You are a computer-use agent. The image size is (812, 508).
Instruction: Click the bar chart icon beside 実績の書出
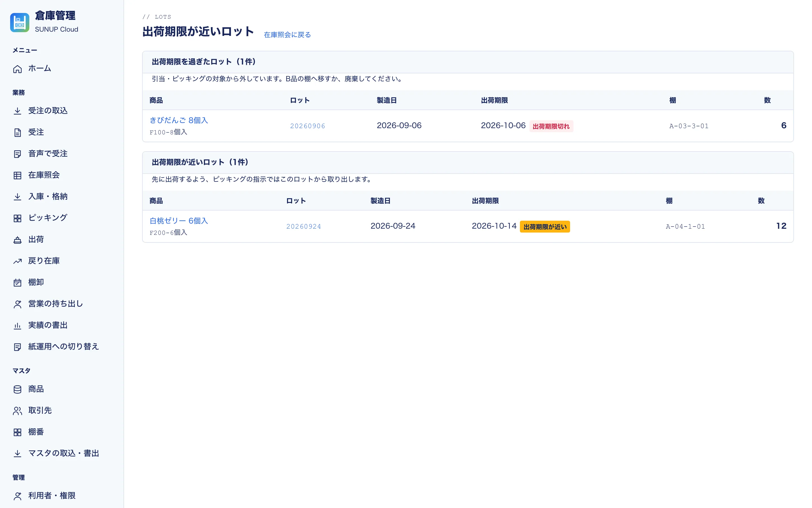coord(17,326)
